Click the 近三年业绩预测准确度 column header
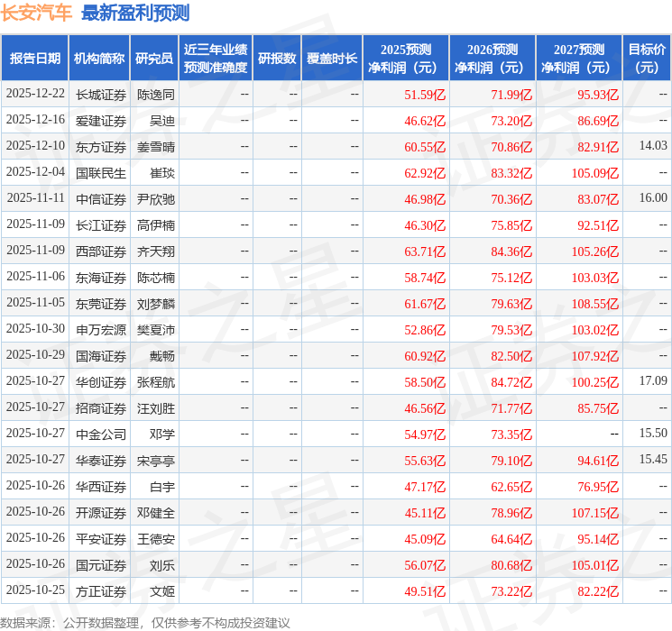672x631 pixels. pyautogui.click(x=215, y=58)
